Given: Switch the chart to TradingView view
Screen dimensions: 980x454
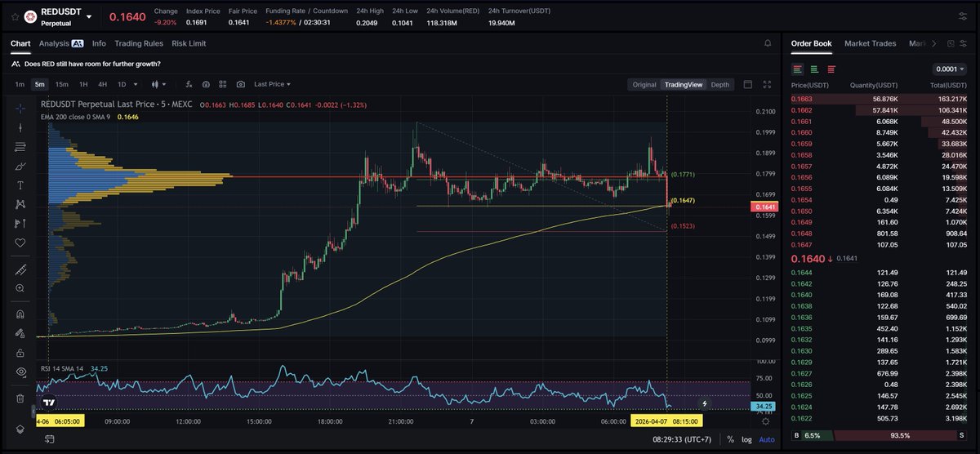Looking at the screenshot, I should (684, 84).
